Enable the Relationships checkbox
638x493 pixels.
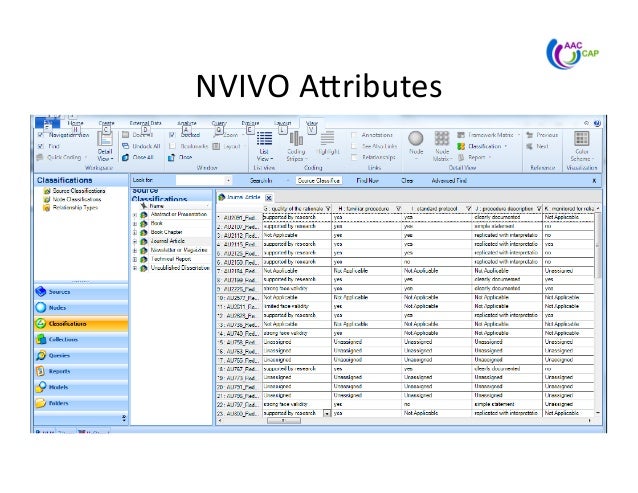coord(354,157)
